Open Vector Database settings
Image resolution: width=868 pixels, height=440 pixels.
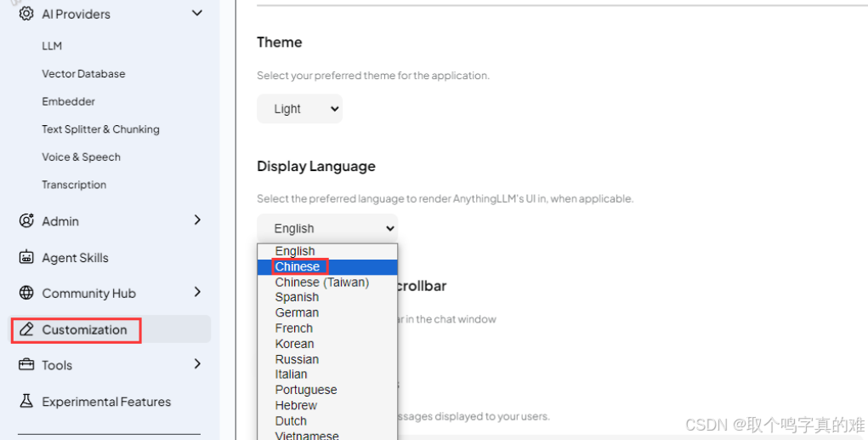(x=83, y=74)
